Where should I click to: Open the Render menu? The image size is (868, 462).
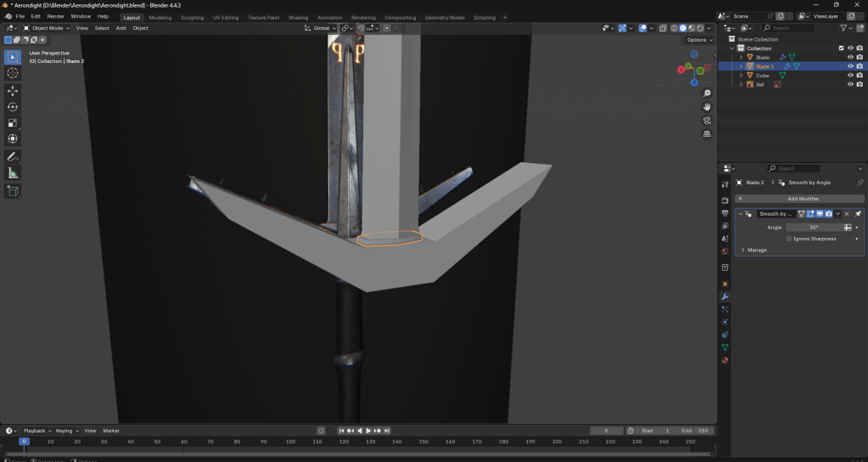pos(55,16)
